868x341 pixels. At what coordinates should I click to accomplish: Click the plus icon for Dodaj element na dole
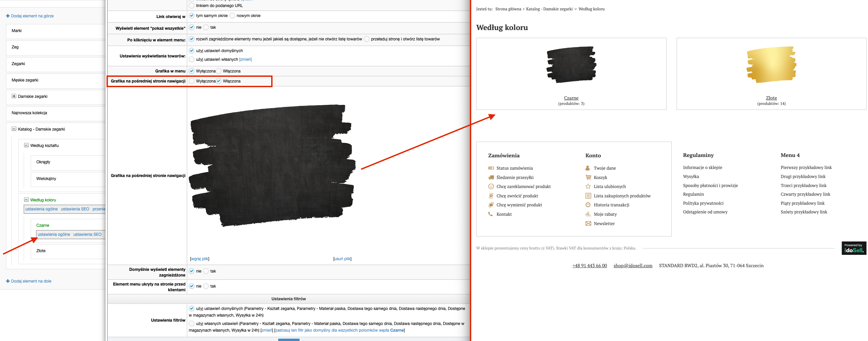click(8, 281)
